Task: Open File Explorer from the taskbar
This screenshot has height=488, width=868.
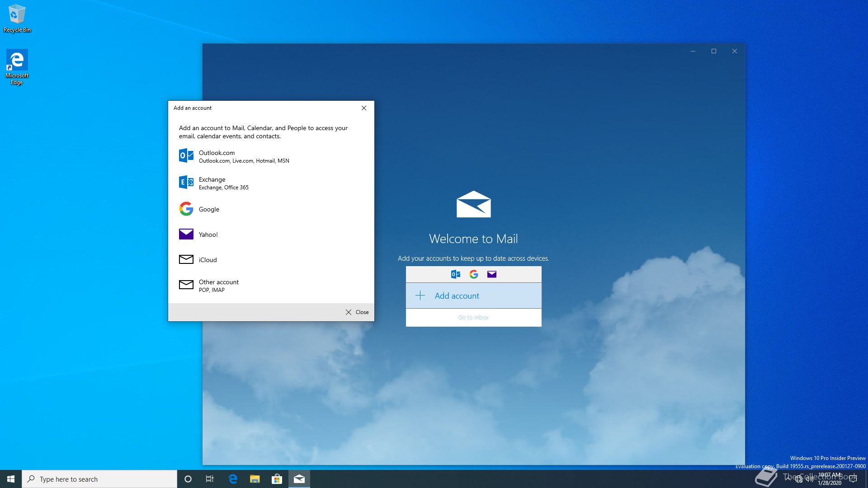Action: pyautogui.click(x=255, y=479)
